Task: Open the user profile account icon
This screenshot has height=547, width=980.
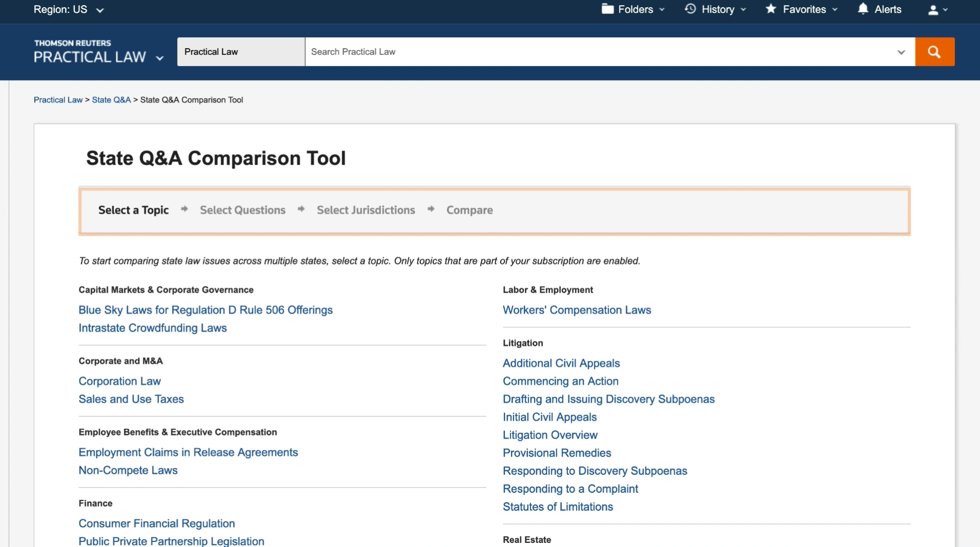Action: pos(937,10)
